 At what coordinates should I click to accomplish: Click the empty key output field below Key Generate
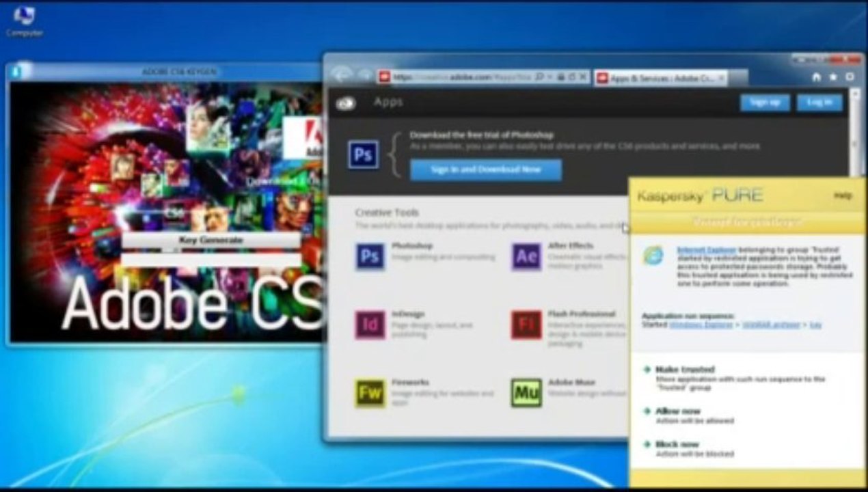tap(211, 260)
